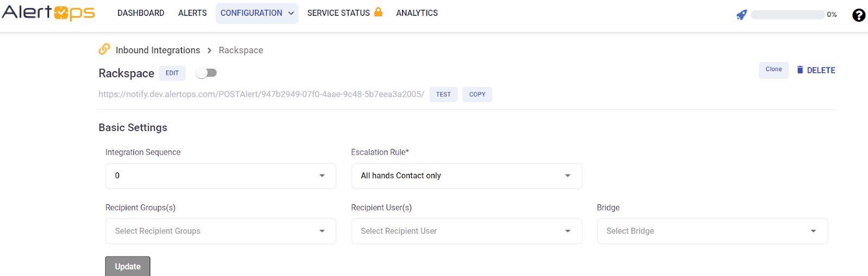Click the Rackspace integration POSTAlert URL text

pyautogui.click(x=261, y=95)
